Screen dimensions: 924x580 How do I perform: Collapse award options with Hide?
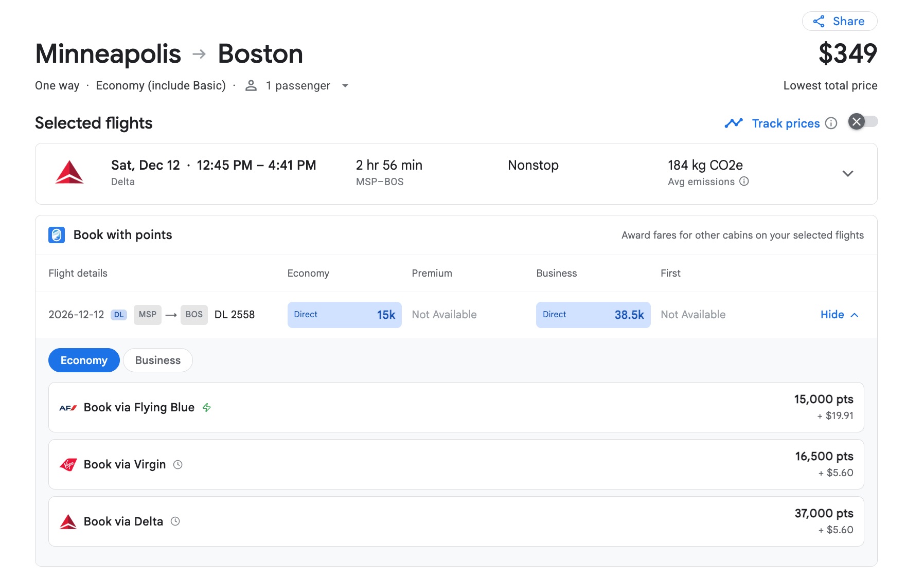click(x=839, y=315)
